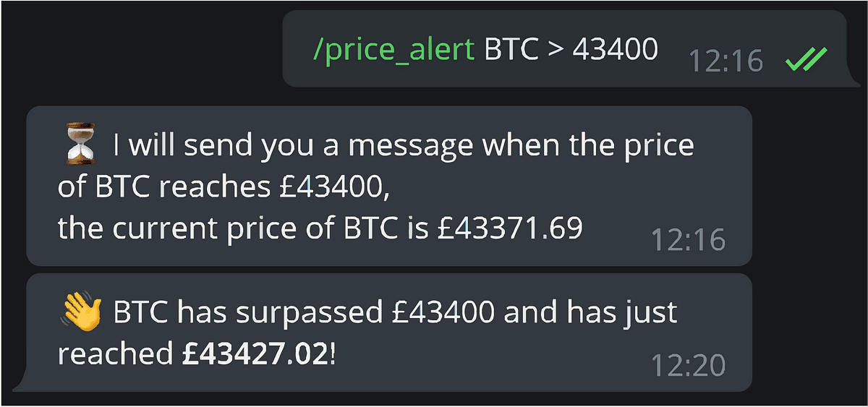Screen dimensions: 868x407
Task: Click the "and has just" text
Action: (590, 312)
